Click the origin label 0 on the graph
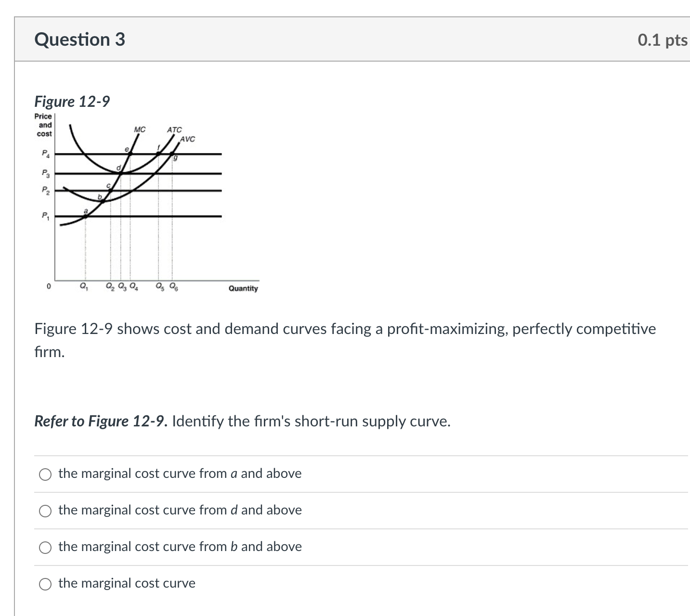The image size is (690, 616). pos(48,286)
